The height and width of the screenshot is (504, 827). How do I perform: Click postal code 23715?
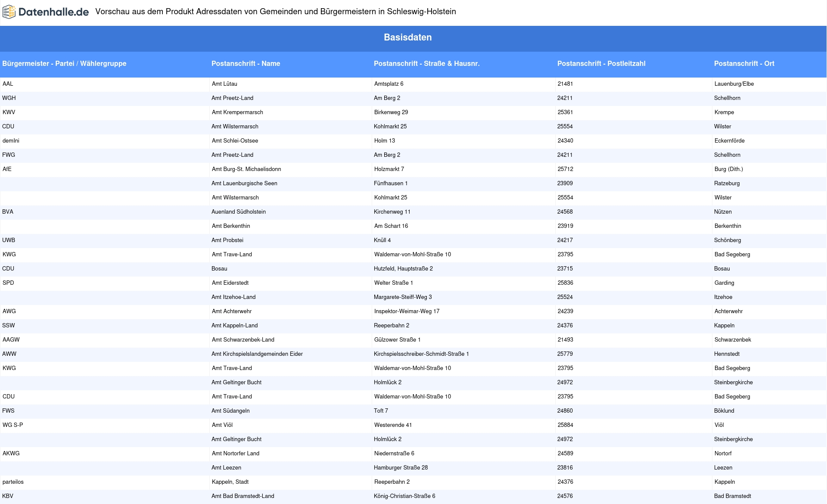(x=565, y=269)
